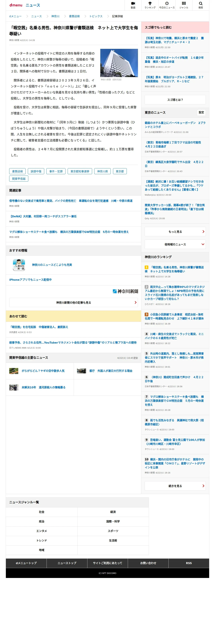Open the 未解決10年 news thumbnail
The height and width of the screenshot is (644, 215).
(14, 387)
